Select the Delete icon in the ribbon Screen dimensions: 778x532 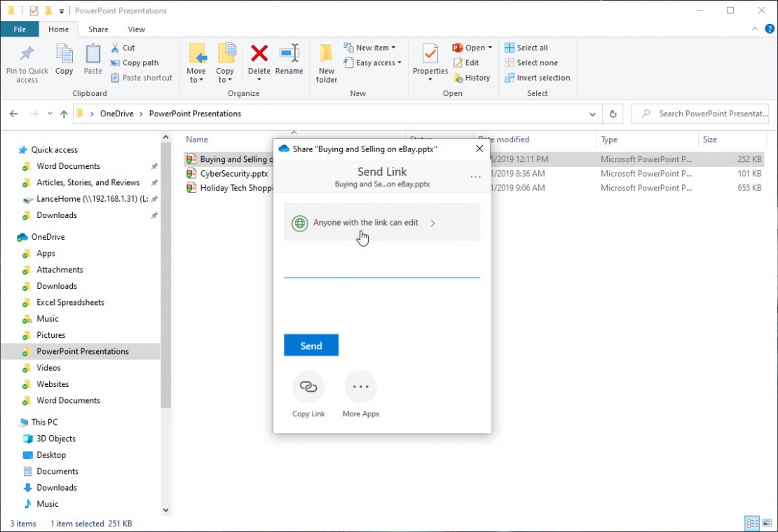(x=259, y=62)
